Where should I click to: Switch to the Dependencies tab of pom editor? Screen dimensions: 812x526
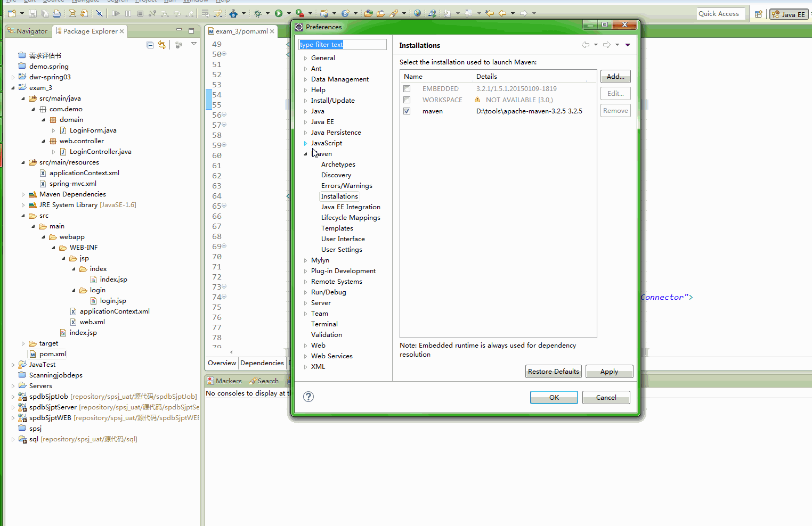[x=262, y=363]
